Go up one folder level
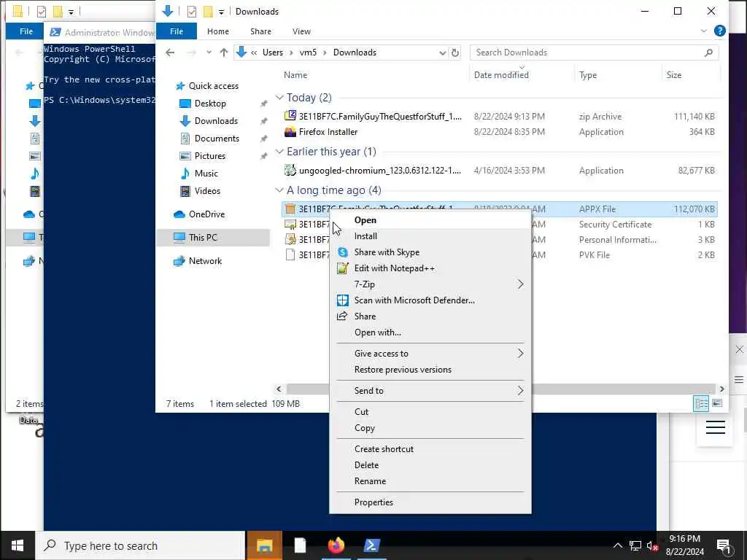The height and width of the screenshot is (560, 747). coord(223,52)
